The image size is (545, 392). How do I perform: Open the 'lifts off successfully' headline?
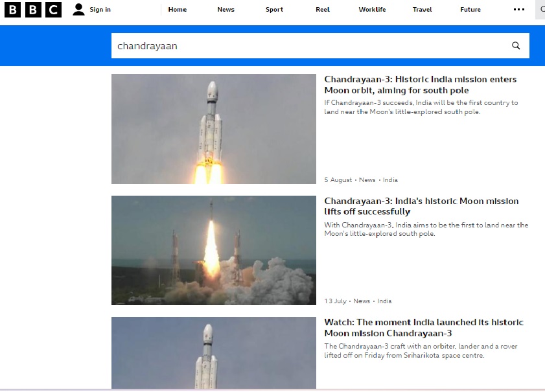pos(420,206)
